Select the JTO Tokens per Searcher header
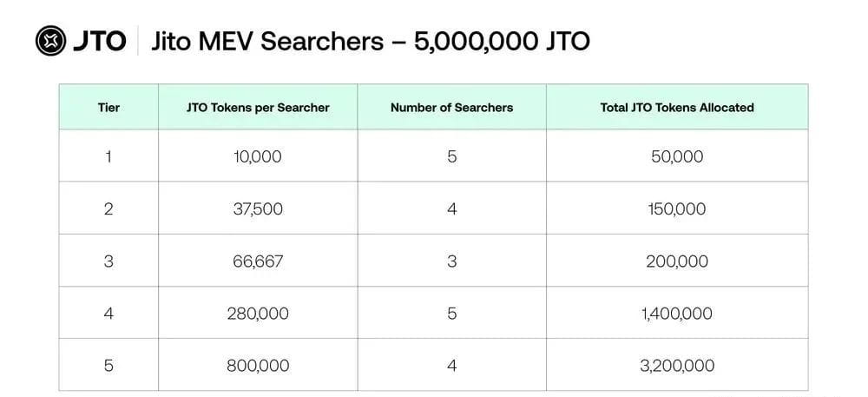 [x=258, y=108]
